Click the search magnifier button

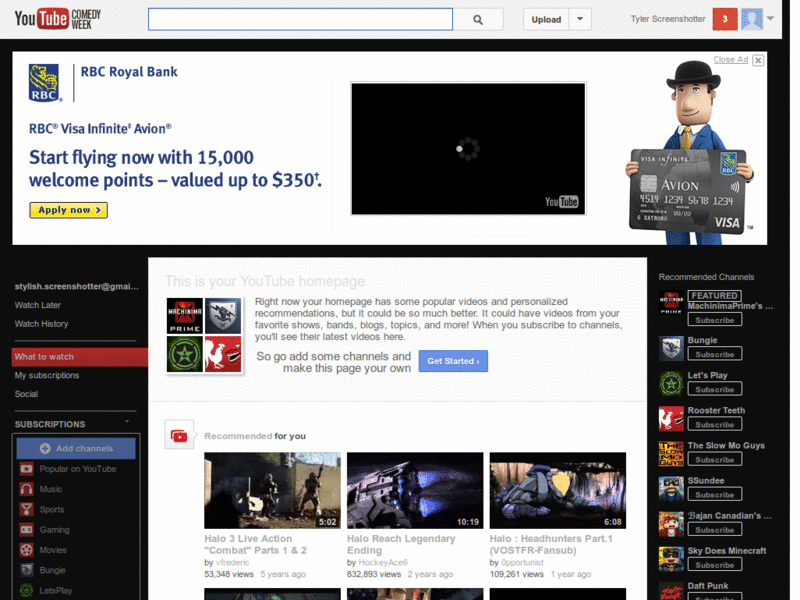(x=478, y=19)
